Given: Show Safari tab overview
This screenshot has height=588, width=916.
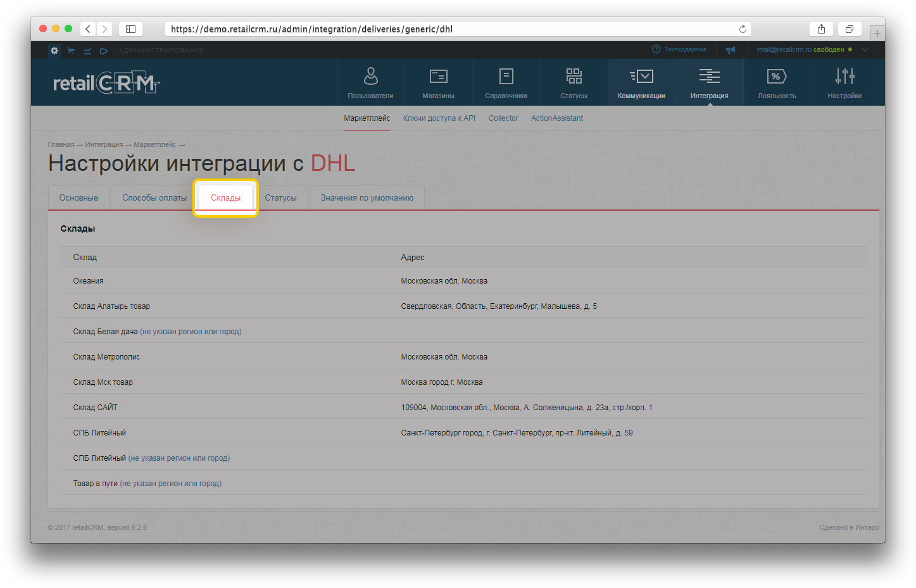Looking at the screenshot, I should (x=850, y=29).
